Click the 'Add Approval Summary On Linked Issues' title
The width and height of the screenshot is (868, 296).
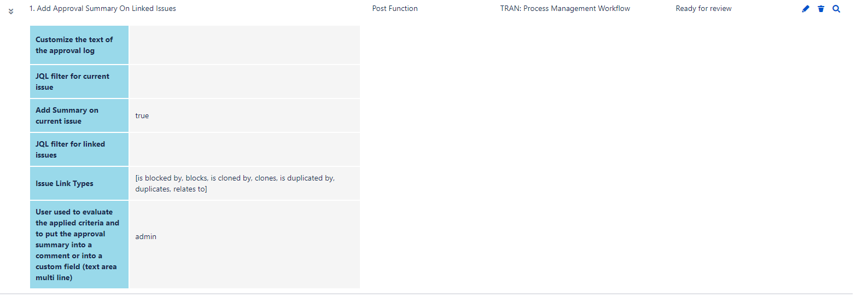pos(103,9)
